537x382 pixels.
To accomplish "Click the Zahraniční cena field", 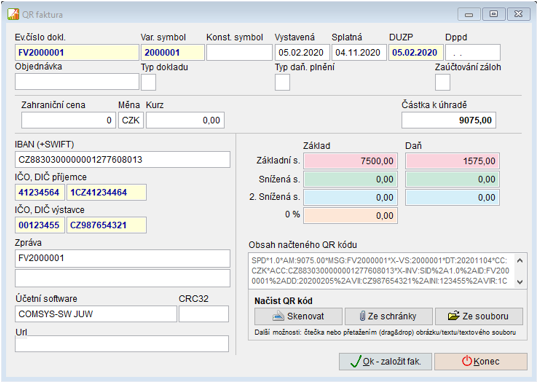I will [x=68, y=120].
